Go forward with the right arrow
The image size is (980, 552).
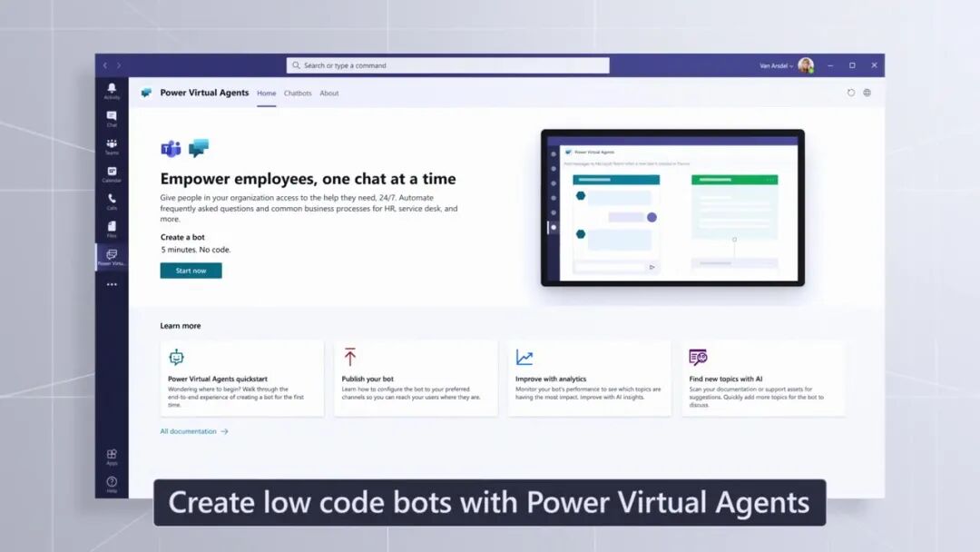[x=119, y=65]
